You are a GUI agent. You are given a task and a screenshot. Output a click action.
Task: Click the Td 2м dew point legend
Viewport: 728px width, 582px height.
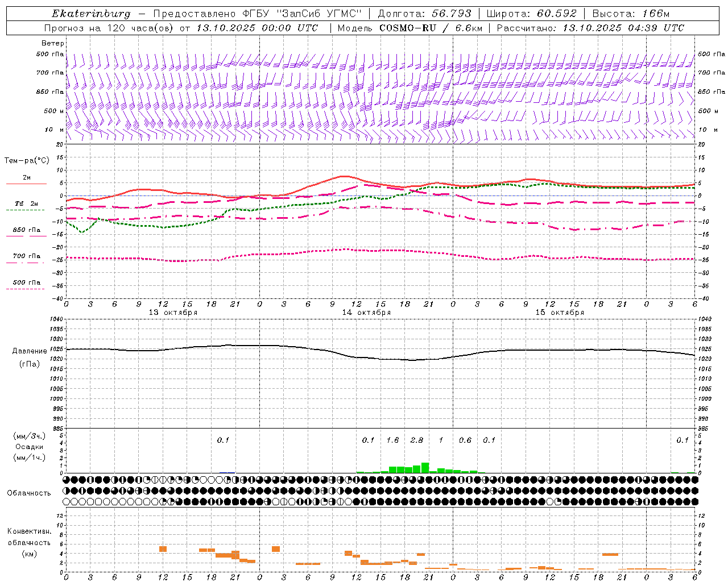point(26,203)
